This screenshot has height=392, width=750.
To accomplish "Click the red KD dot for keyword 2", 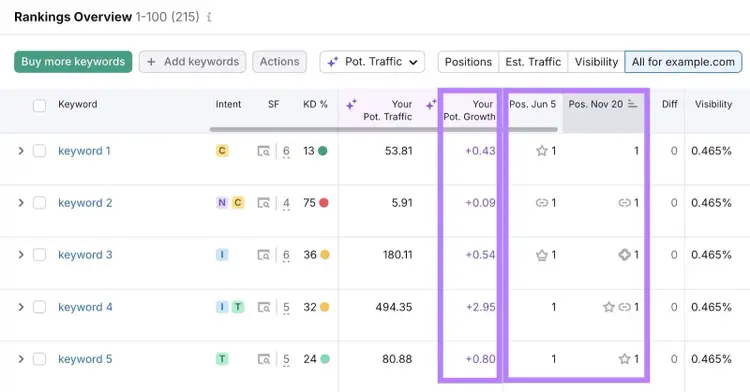I will tap(324, 203).
